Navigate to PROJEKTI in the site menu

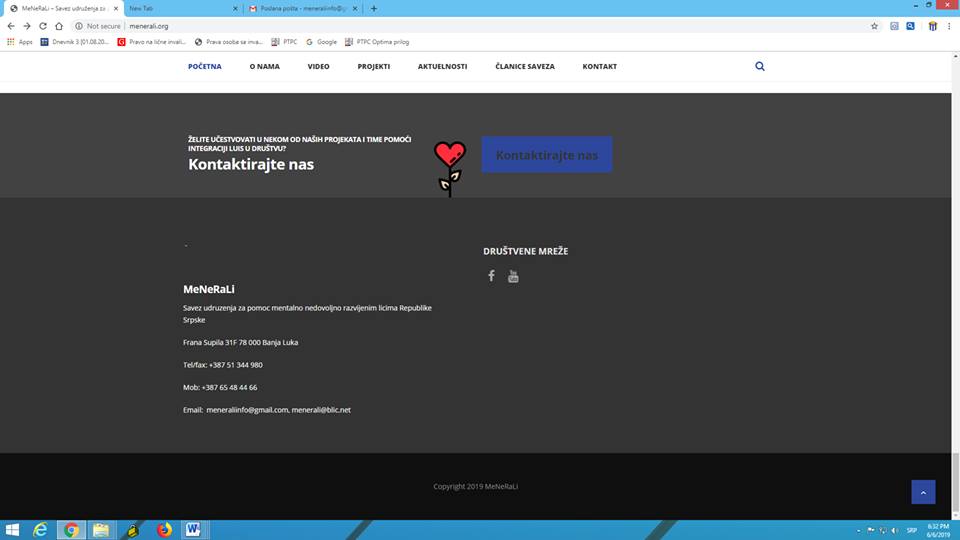[x=374, y=67]
